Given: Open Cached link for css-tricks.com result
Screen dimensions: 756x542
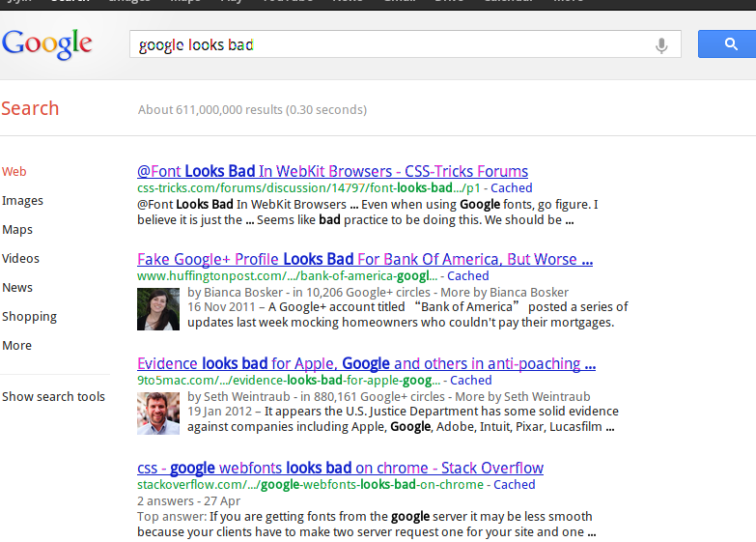Looking at the screenshot, I should coord(511,187).
